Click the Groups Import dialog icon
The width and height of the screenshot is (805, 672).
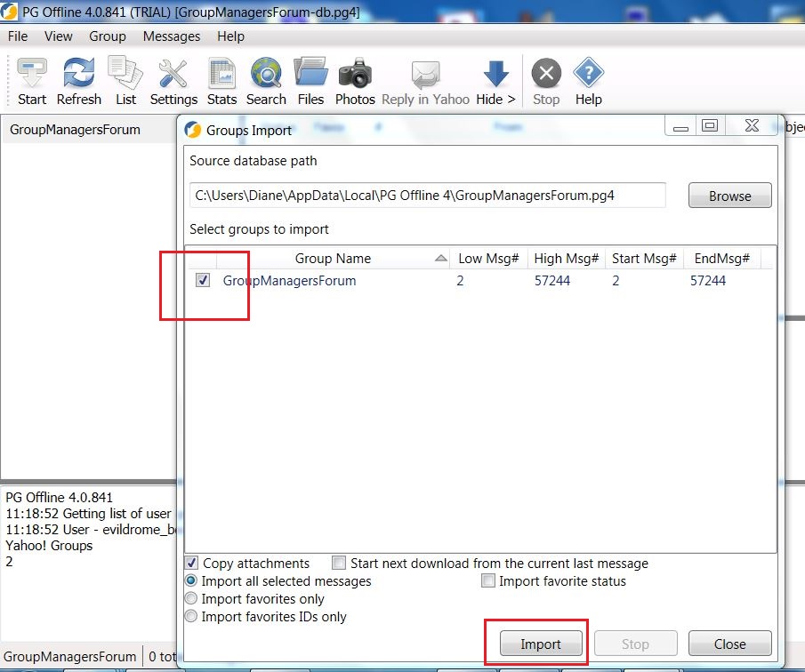[x=193, y=130]
